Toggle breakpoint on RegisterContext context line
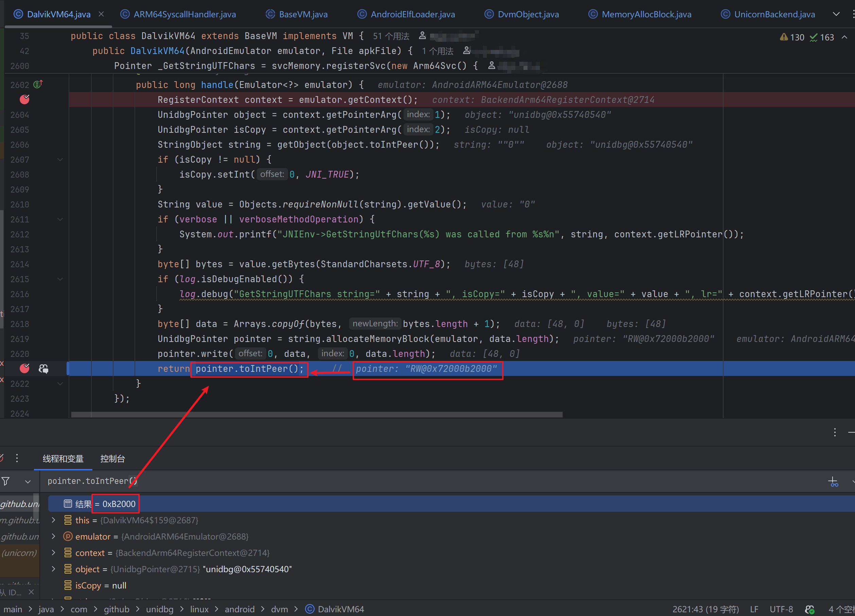The width and height of the screenshot is (855, 616). click(24, 99)
